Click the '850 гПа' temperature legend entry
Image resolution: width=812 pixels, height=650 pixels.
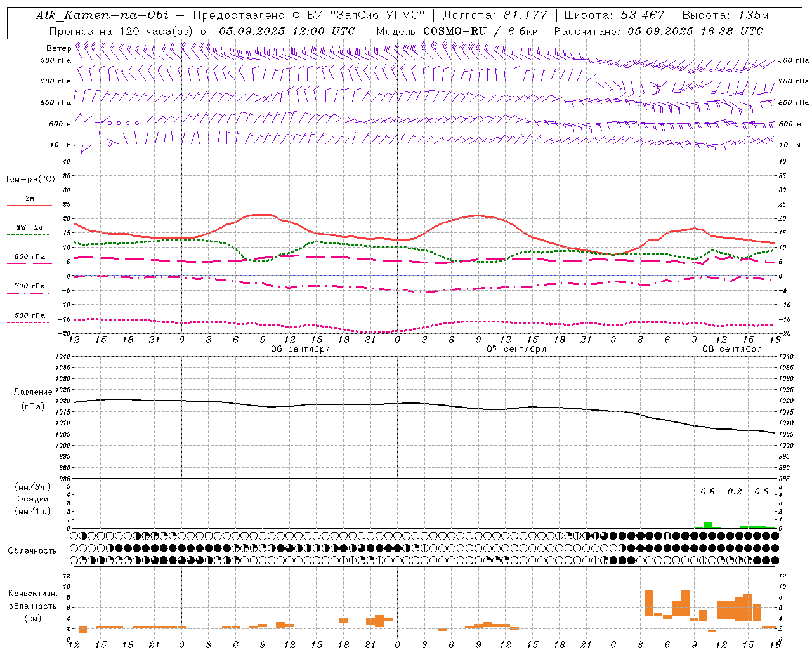click(30, 256)
